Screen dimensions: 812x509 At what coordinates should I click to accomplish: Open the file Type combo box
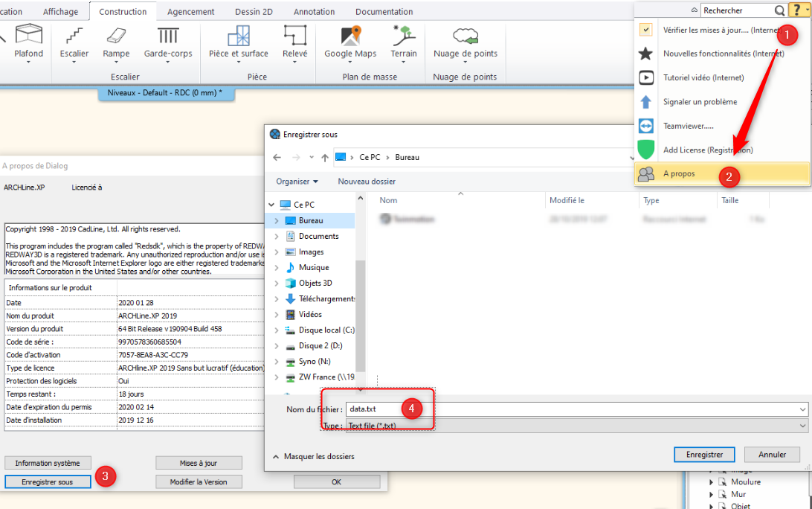(576, 426)
